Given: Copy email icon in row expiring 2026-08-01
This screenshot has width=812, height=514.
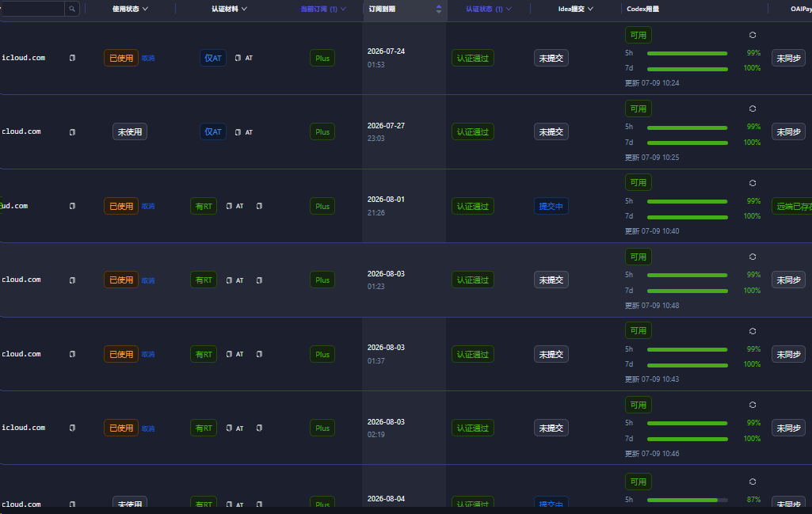Looking at the screenshot, I should coord(73,206).
